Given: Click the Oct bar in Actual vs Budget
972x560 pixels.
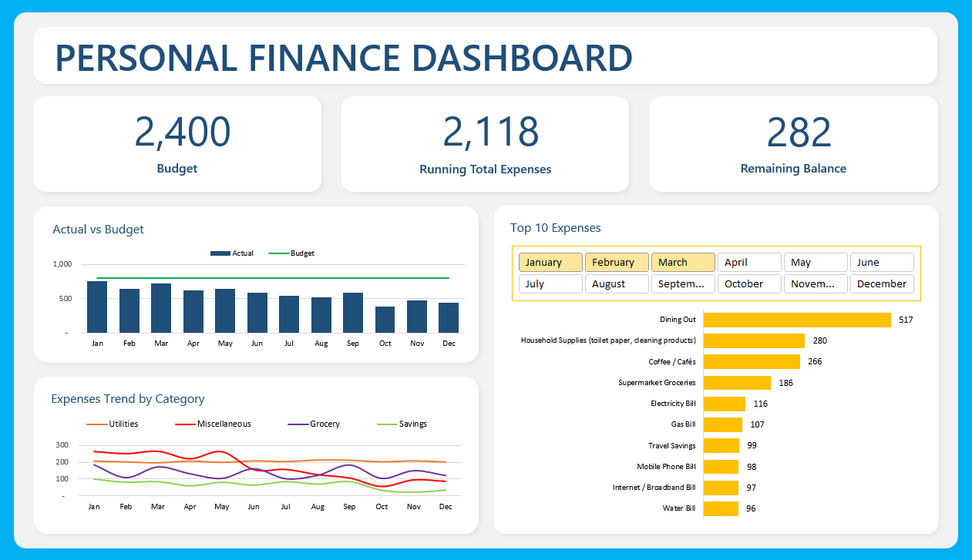Looking at the screenshot, I should click(385, 320).
